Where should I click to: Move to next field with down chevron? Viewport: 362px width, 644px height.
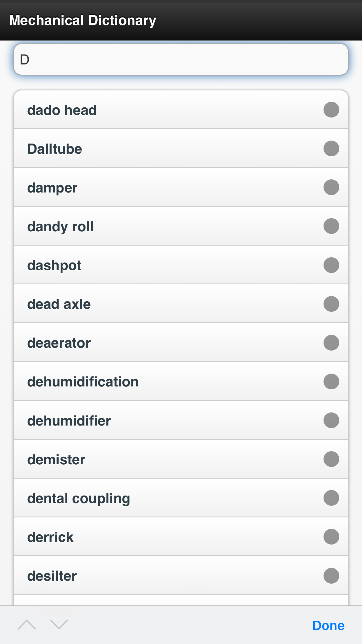point(59,625)
